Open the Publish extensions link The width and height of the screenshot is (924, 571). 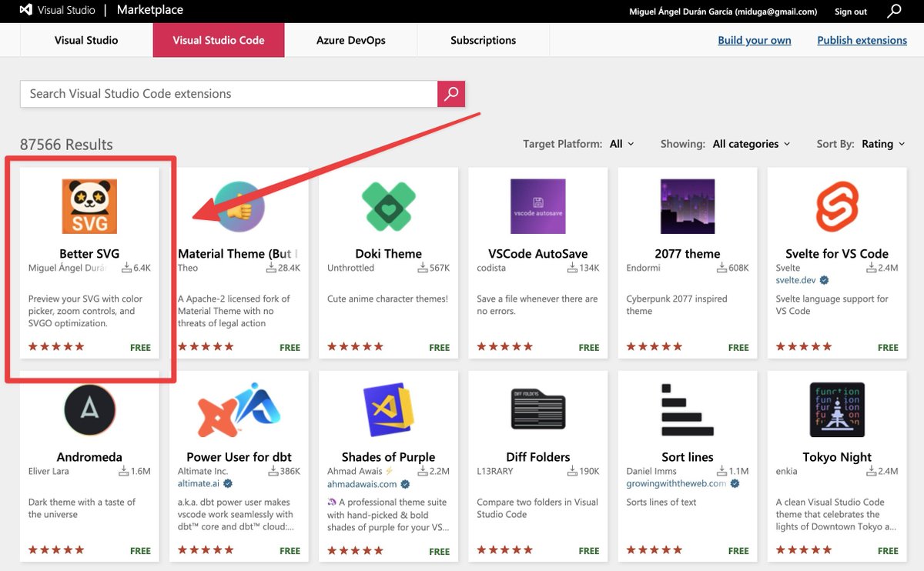862,40
